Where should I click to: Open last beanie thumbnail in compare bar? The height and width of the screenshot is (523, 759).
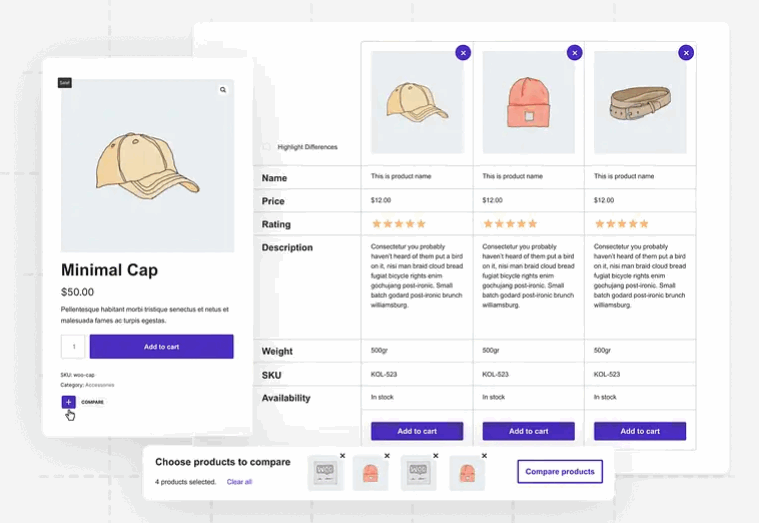tap(467, 473)
